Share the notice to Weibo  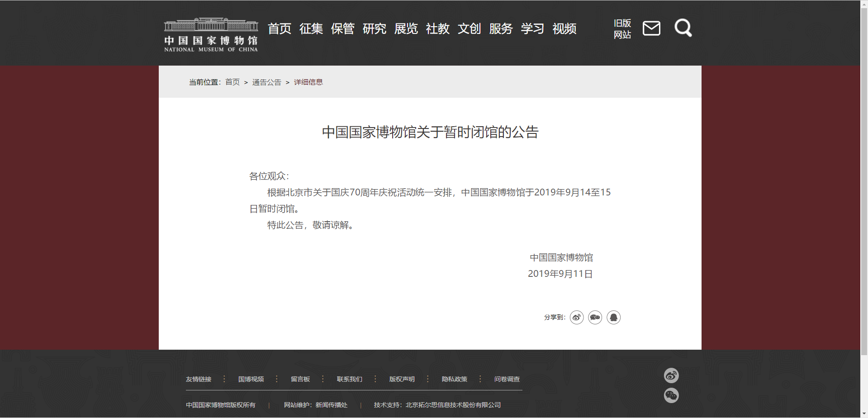577,318
